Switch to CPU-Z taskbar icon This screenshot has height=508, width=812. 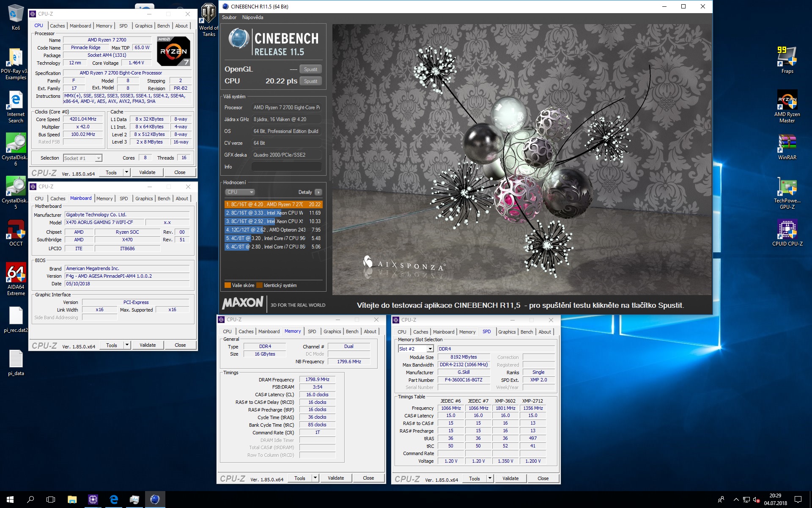(x=93, y=500)
